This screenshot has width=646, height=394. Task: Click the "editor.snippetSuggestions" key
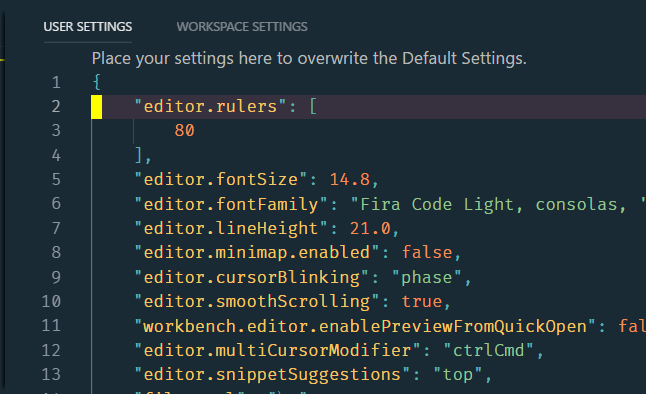[x=272, y=375]
